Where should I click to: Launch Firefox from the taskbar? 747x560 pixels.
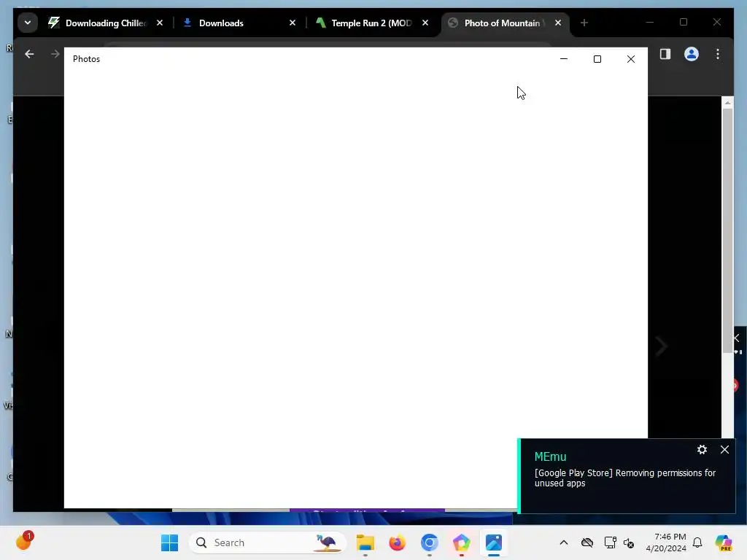click(x=398, y=542)
